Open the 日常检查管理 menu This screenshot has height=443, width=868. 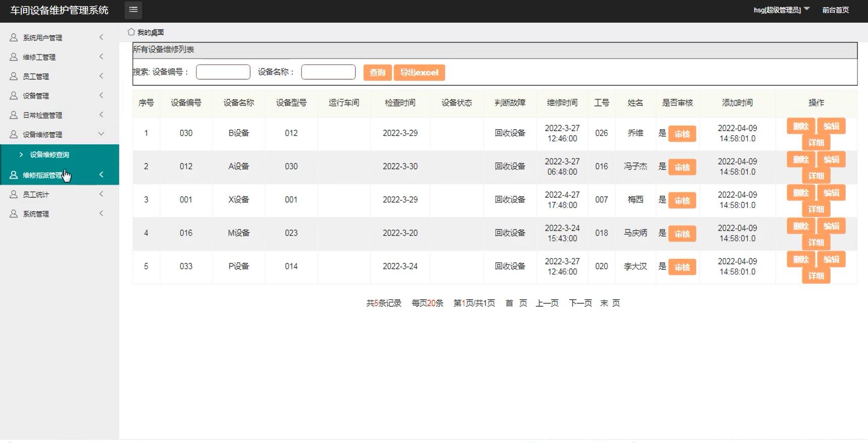pyautogui.click(x=59, y=115)
